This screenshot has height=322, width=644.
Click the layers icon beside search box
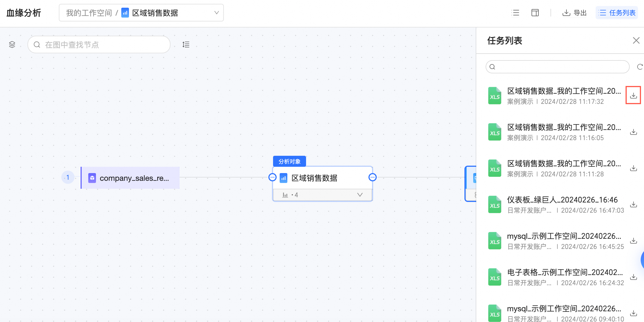[x=12, y=45]
